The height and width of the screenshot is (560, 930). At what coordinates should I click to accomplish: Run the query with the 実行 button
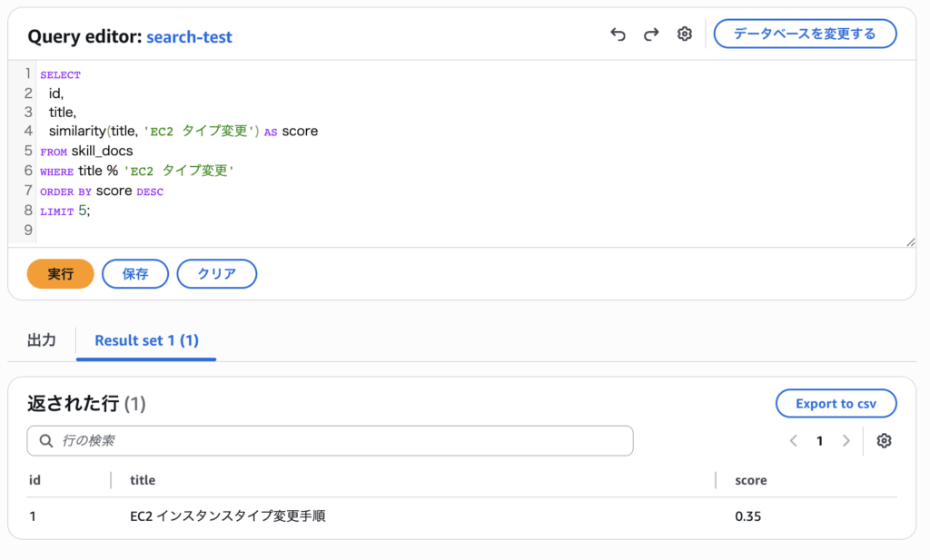[x=61, y=274]
